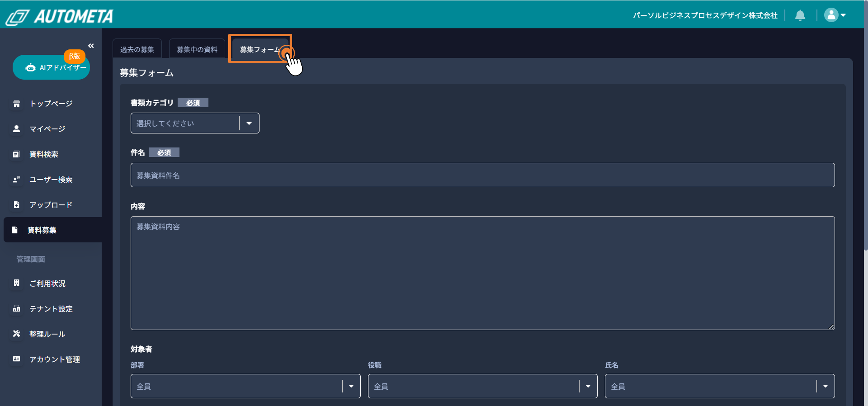This screenshot has width=868, height=406.
Task: Click the 対象者 label
Action: [x=142, y=349]
